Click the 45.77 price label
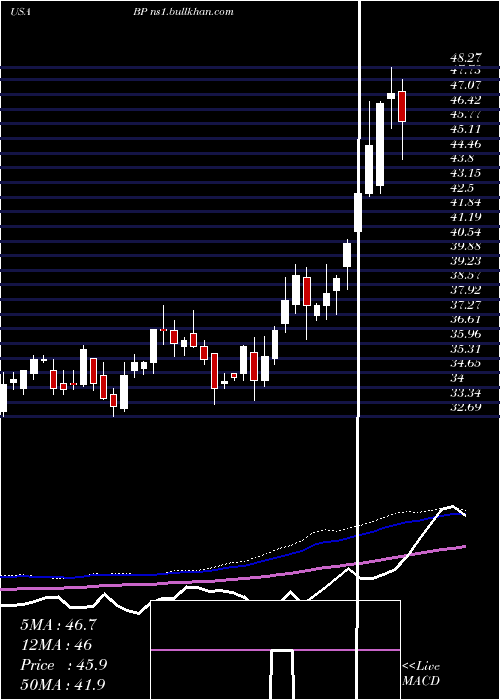 click(x=466, y=114)
